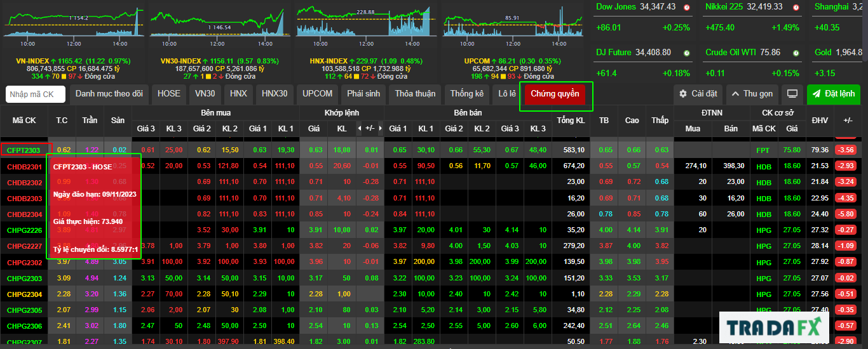Click the Trần column header

tap(90, 120)
